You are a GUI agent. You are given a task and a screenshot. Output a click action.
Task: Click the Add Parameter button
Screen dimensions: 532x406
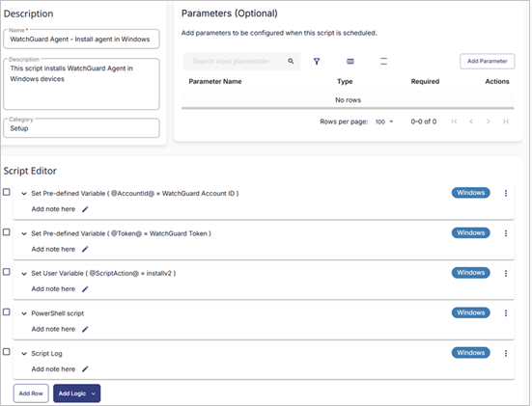pos(488,62)
